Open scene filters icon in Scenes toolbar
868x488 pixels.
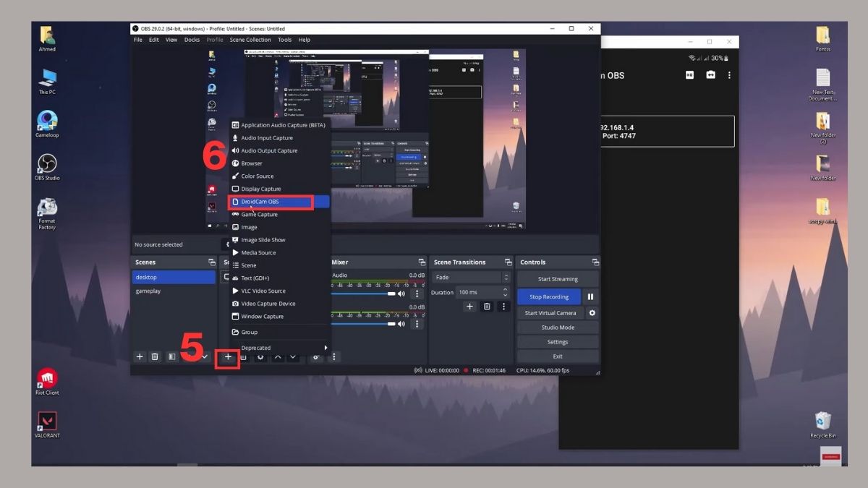pos(172,356)
